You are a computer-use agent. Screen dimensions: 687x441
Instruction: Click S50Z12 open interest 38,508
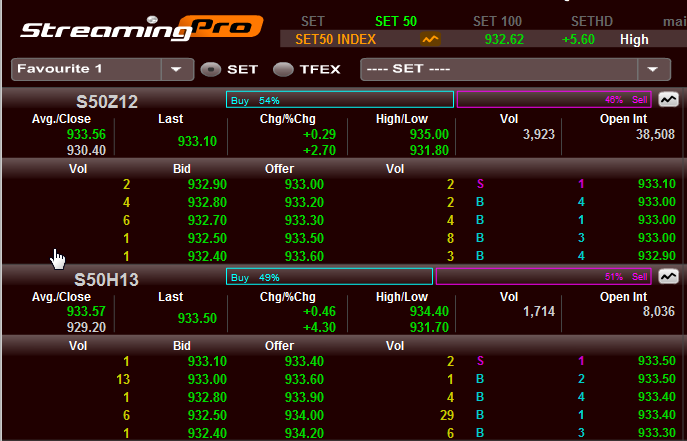click(655, 134)
